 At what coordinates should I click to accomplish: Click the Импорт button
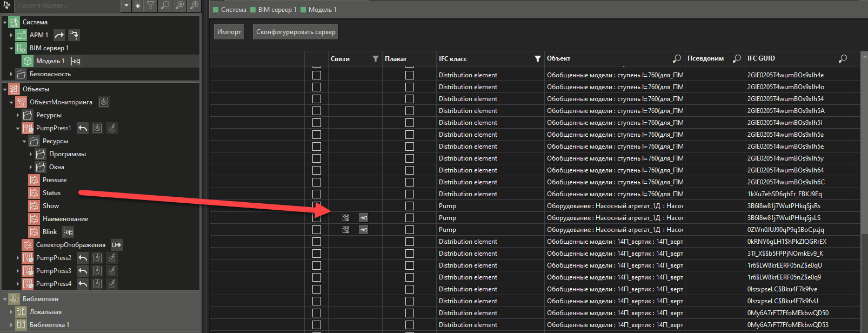tap(229, 32)
